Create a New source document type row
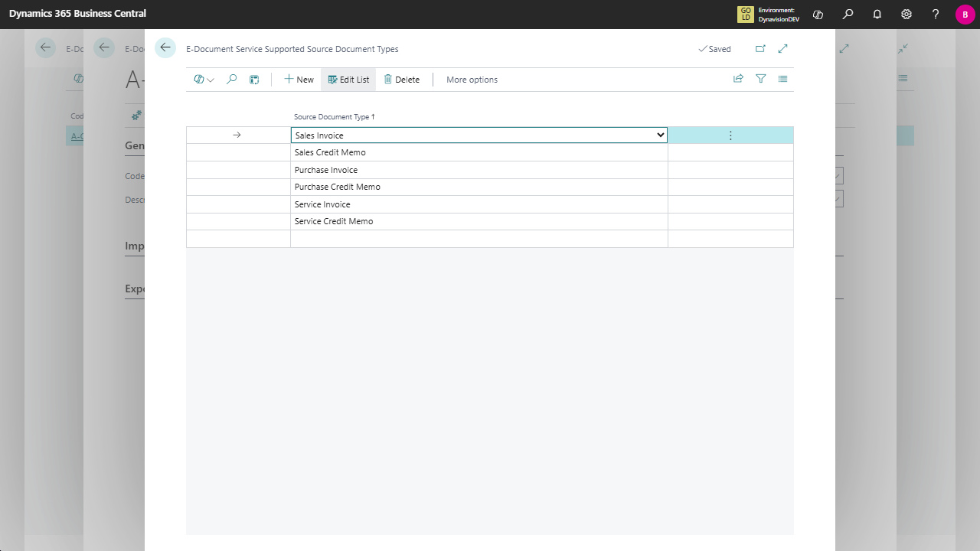Screen dimensions: 980x551 click(299, 80)
